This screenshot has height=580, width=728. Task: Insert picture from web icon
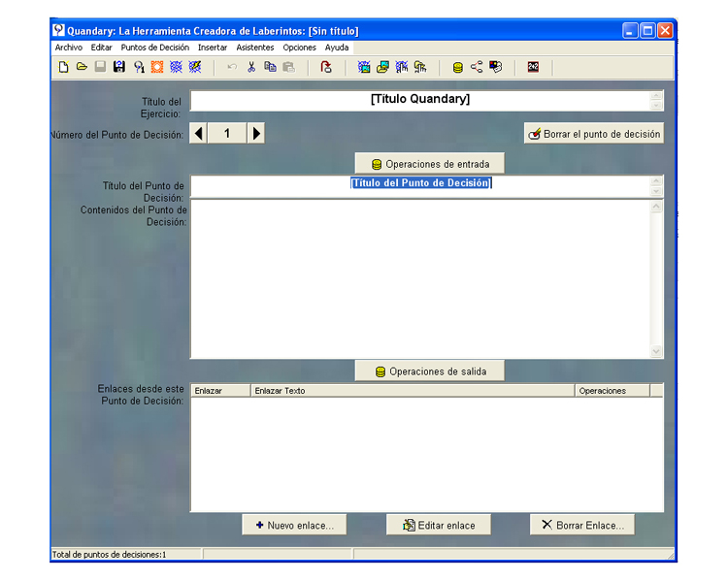(364, 67)
